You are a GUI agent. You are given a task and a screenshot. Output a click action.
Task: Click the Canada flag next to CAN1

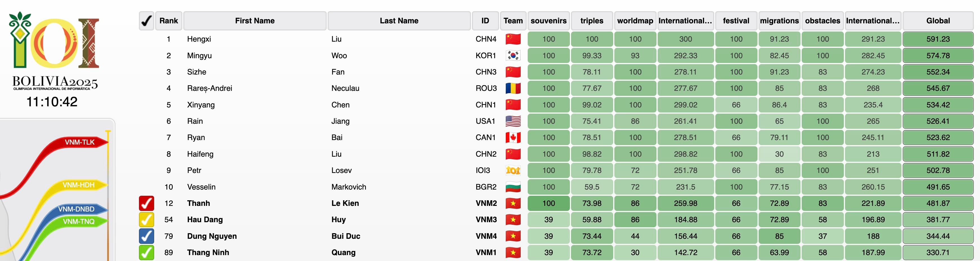(x=513, y=137)
